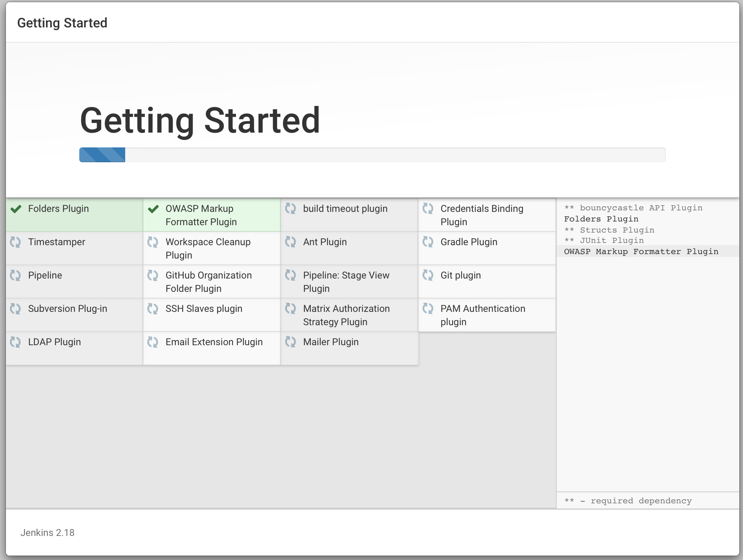Click the spinner beside Gradle Plugin
The image size is (743, 560).
(x=428, y=242)
